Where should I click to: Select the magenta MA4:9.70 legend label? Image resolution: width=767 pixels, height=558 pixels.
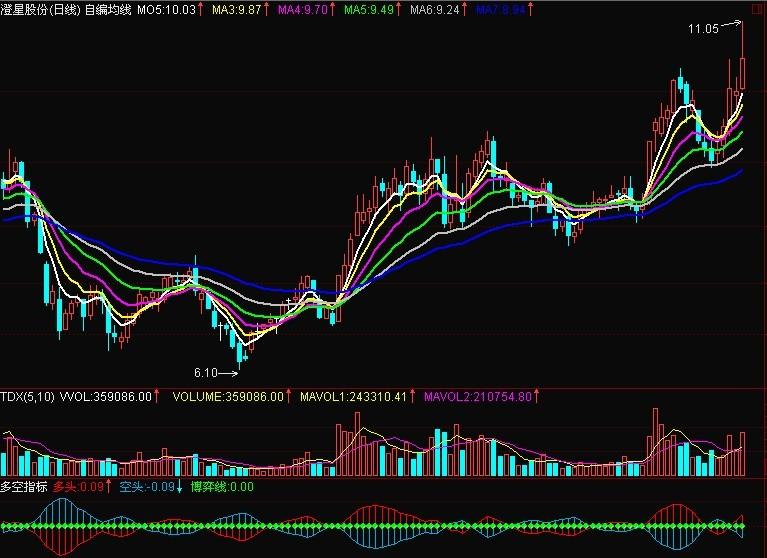303,10
